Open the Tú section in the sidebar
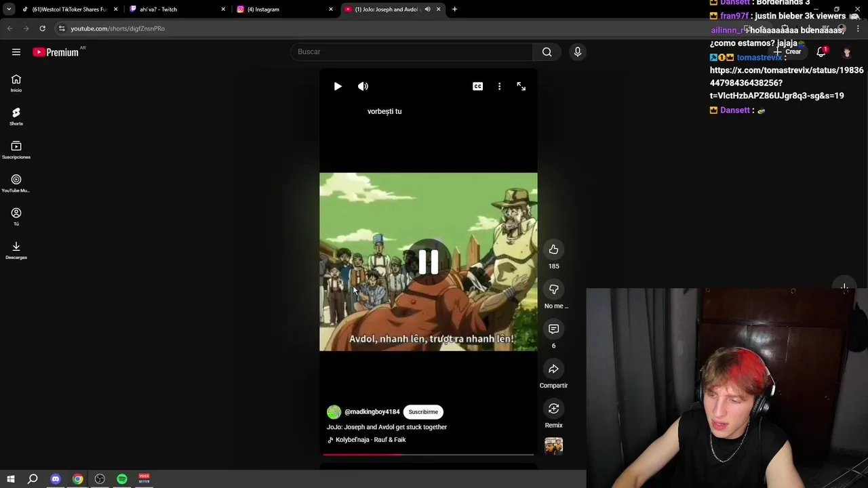This screenshot has width=868, height=488. pyautogui.click(x=16, y=217)
